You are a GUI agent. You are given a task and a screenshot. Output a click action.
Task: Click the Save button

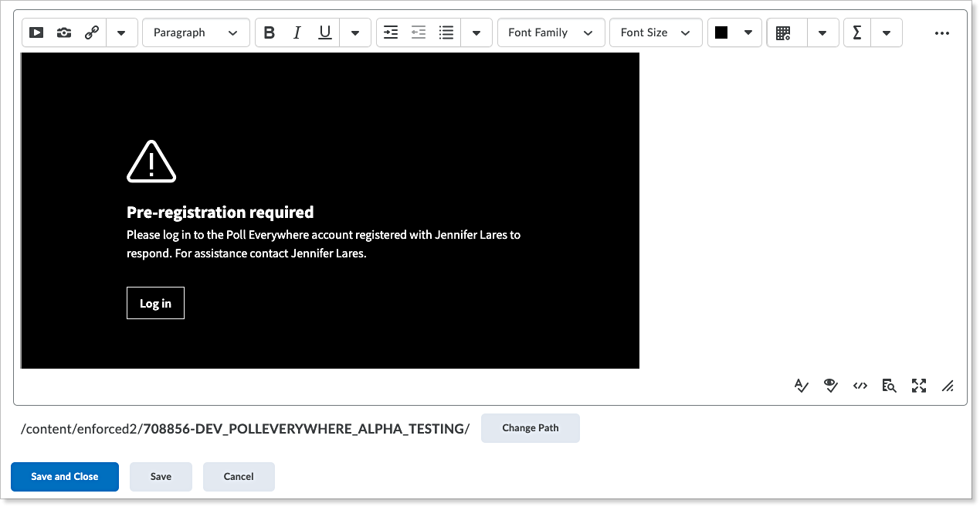click(x=161, y=477)
